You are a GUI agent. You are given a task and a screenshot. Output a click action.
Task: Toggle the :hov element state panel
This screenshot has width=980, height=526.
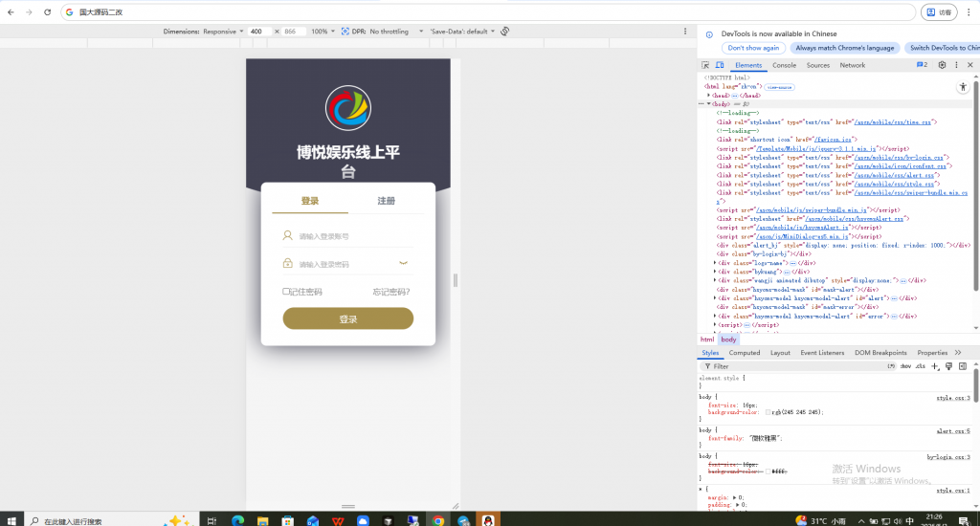[x=905, y=366]
